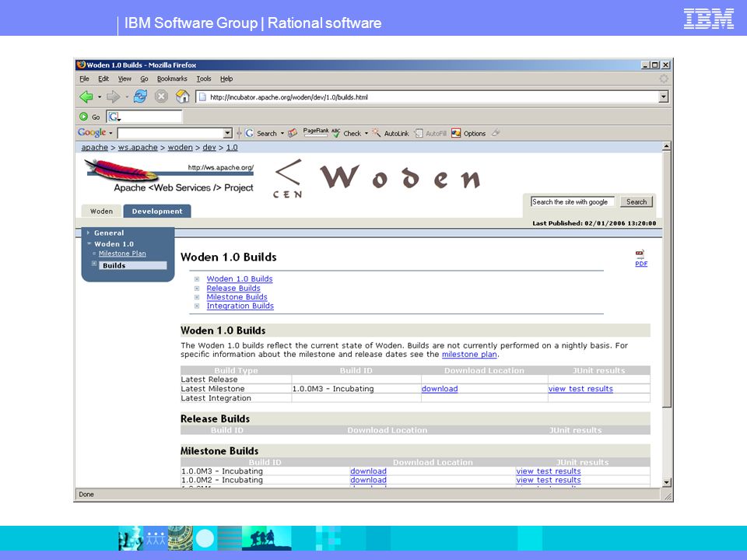Click the Google toolbar logo
The height and width of the screenshot is (560, 747).
92,132
